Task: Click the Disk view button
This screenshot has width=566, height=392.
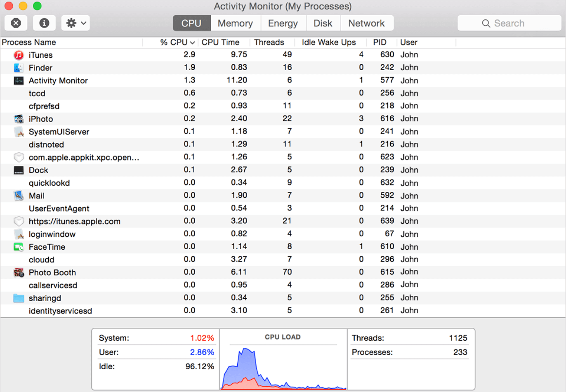Action: [x=323, y=23]
